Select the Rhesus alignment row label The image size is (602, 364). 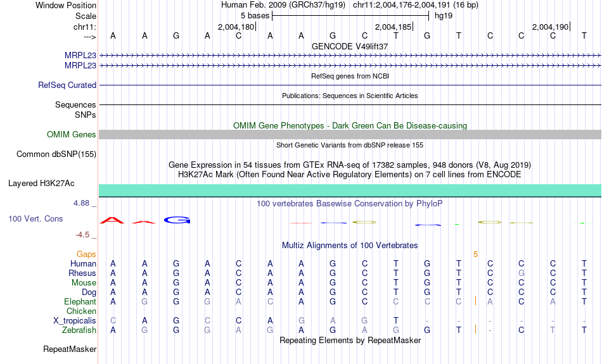[82, 273]
